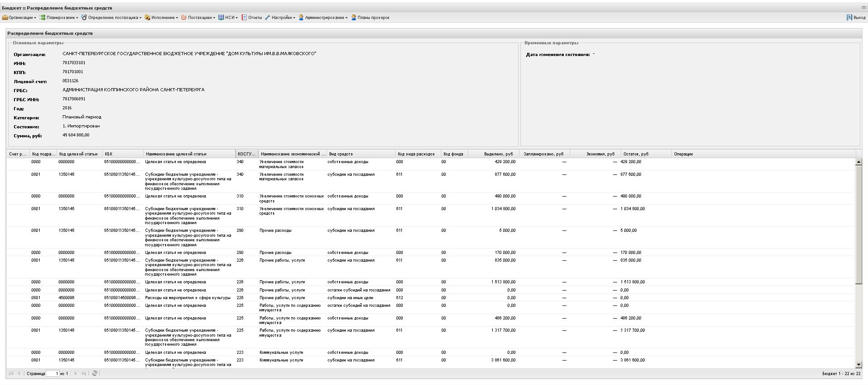The width and height of the screenshot is (868, 385).
Task: Expand the Настройки dropdown menu
Action: (280, 18)
